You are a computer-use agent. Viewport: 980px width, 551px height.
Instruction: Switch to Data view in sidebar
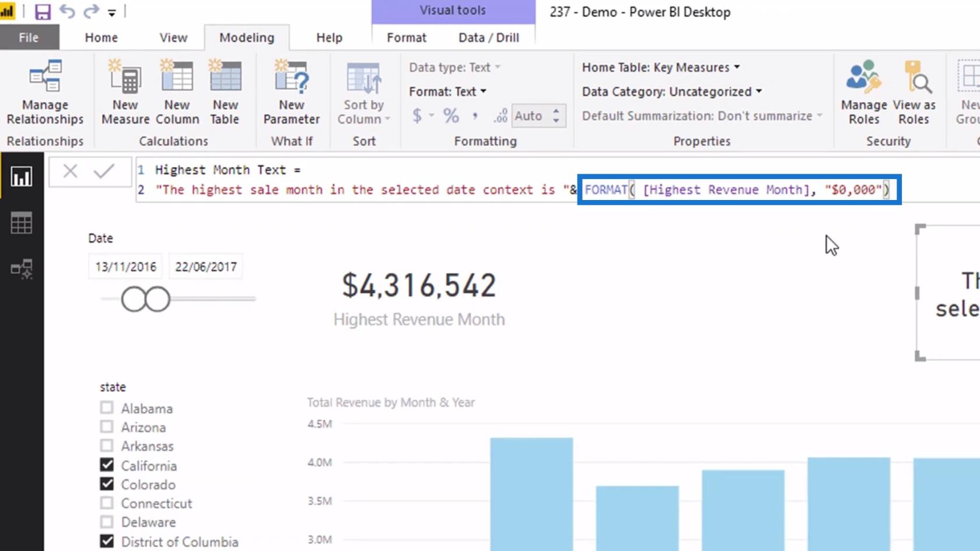pos(22,223)
